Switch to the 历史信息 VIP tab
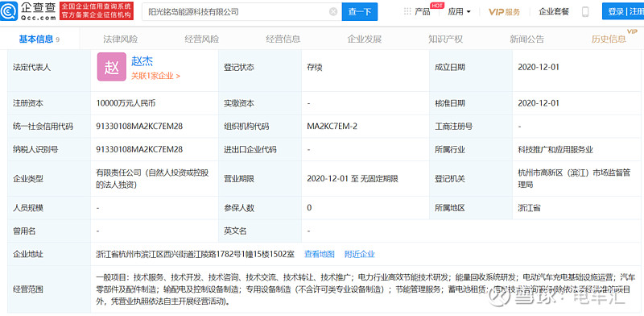Viewport: 644px width, 316px height. (609, 39)
